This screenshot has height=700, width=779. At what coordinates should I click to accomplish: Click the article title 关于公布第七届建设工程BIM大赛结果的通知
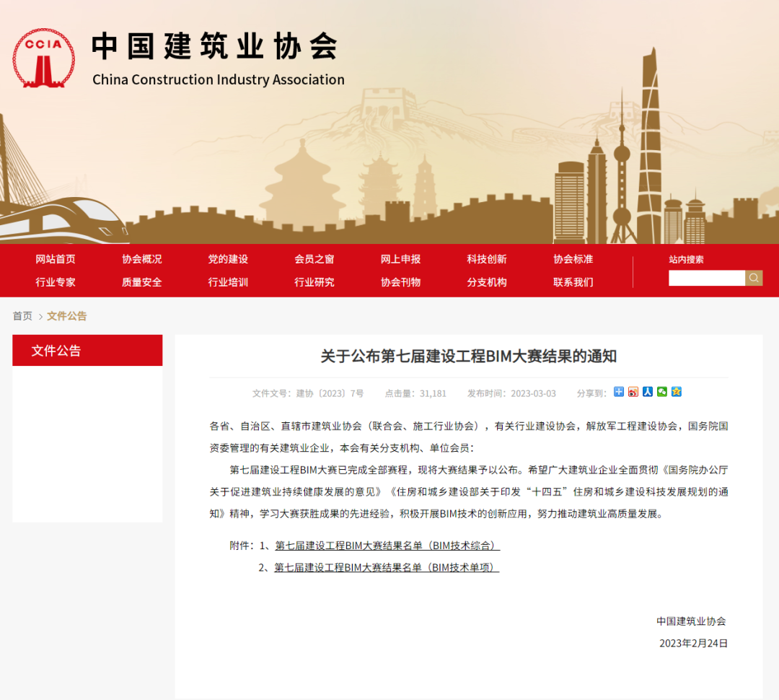pos(469,356)
